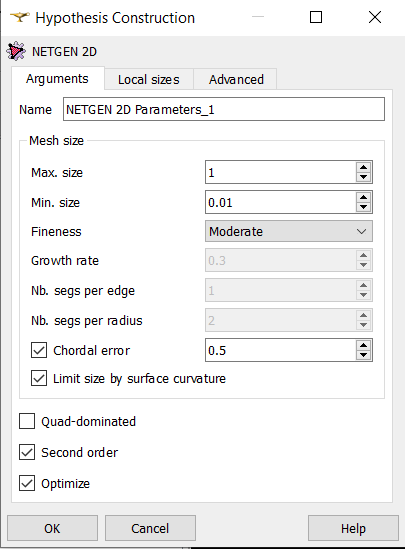Screen dimensions: 405x549
Task: Open the Local sizes tab
Action: click(149, 79)
